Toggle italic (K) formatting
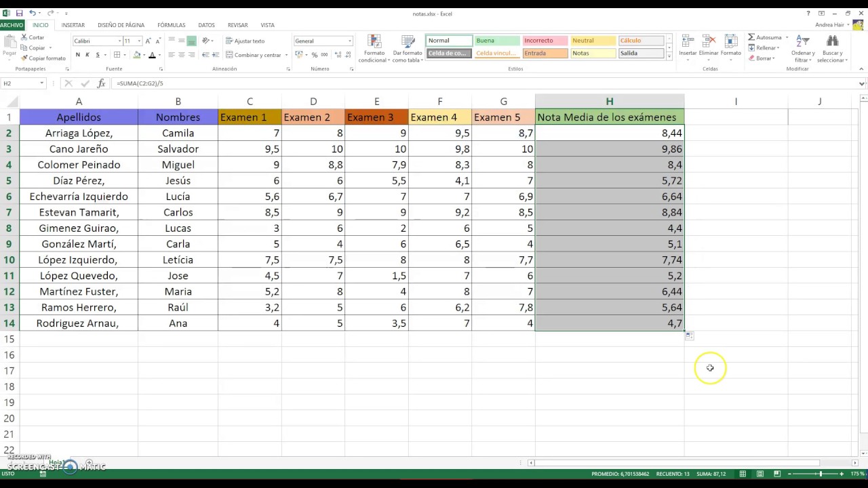 click(87, 55)
